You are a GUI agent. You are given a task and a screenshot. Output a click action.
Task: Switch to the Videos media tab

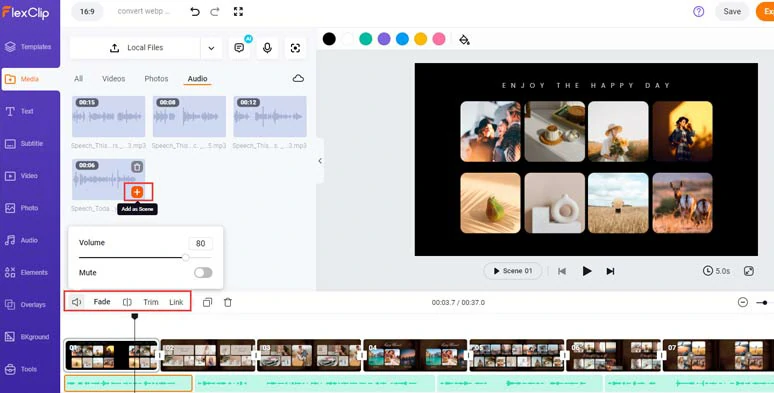point(114,79)
